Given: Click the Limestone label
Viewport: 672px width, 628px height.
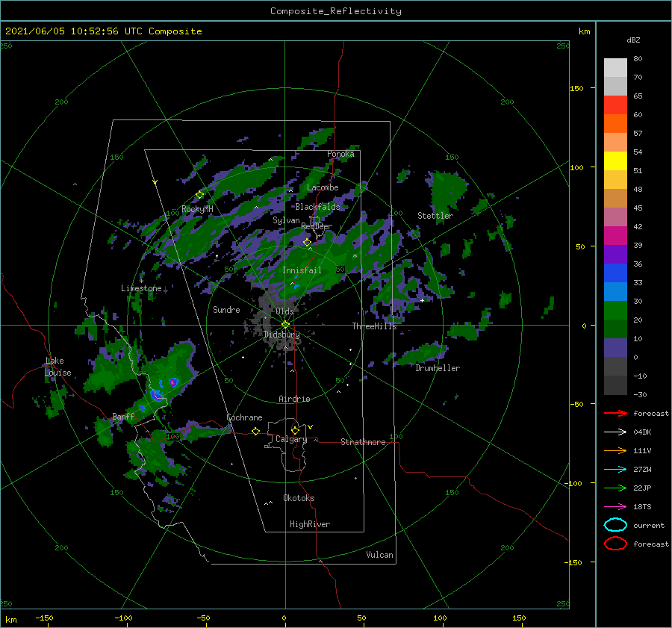Looking at the screenshot, I should [x=141, y=288].
